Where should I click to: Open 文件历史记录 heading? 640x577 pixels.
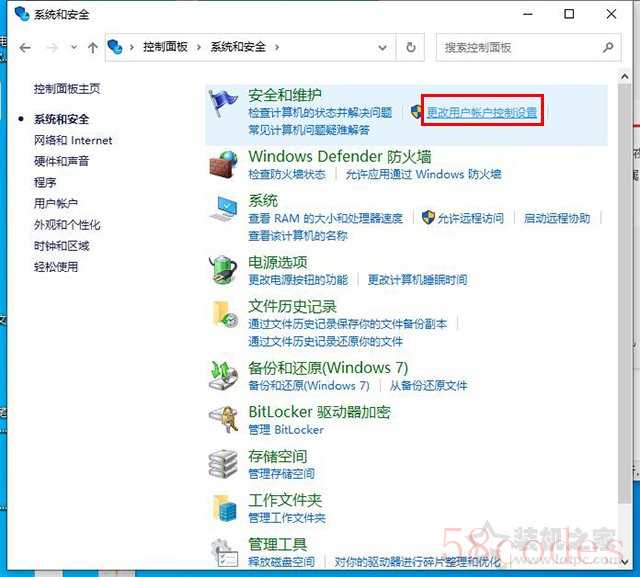pos(292,306)
